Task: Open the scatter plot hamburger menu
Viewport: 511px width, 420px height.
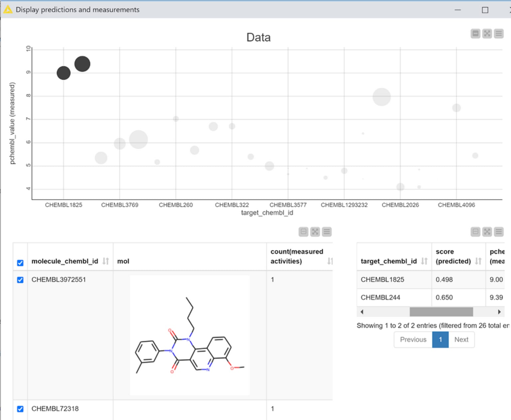Action: click(498, 33)
